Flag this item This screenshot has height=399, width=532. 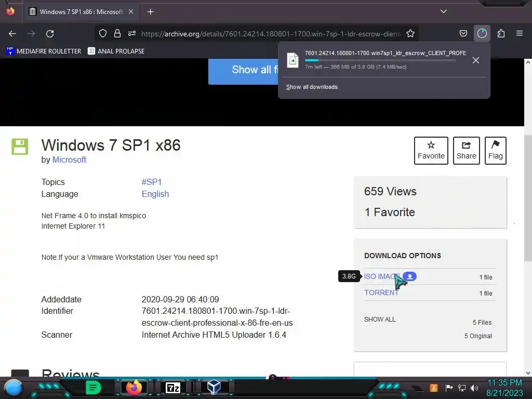(495, 151)
